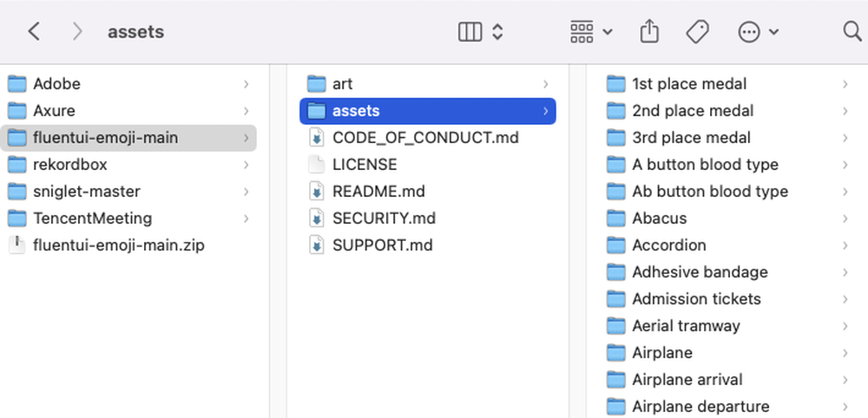This screenshot has height=418, width=868.
Task: Select SECURITY.md file icon
Action: pos(317,219)
